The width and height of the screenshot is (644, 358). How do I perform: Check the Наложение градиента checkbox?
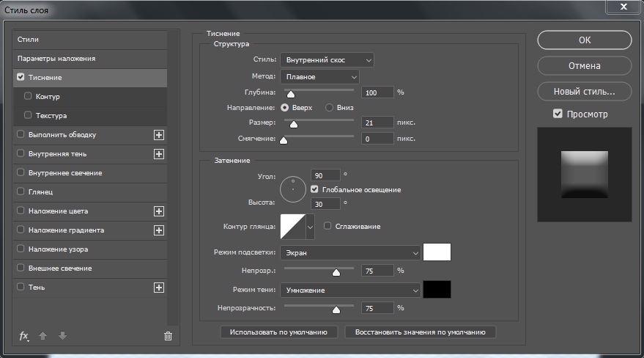[x=21, y=230]
